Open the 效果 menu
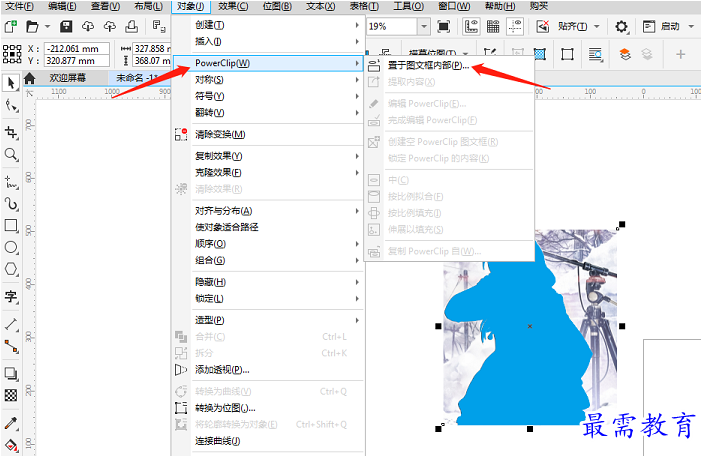Viewport: 704px width, 457px height. pos(233,6)
